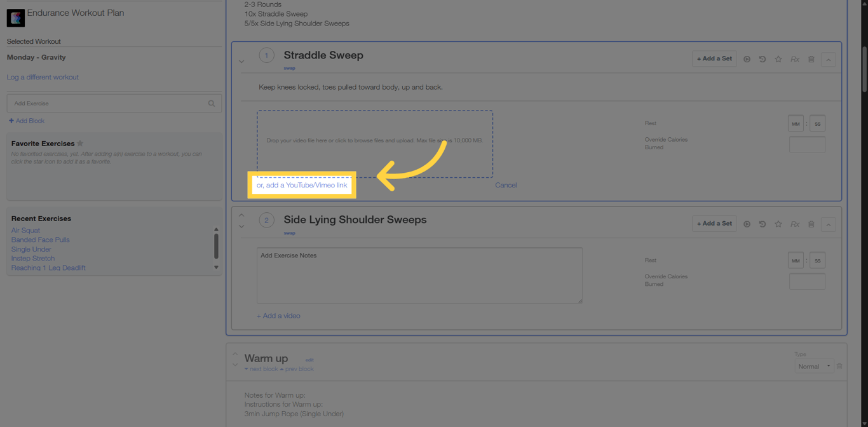Click Add a Set for Straddle Sweep

pos(714,58)
